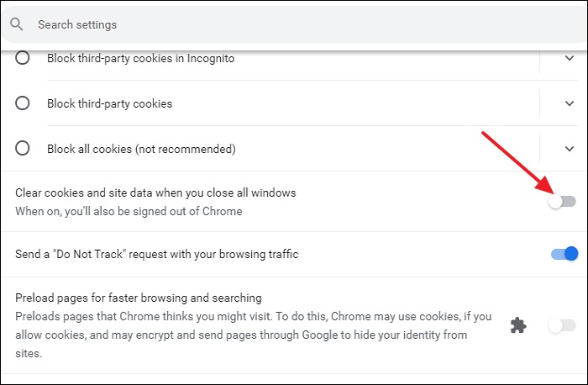Click the magnifying glass search icon
Viewport: 588px width, 385px height.
pyautogui.click(x=17, y=24)
